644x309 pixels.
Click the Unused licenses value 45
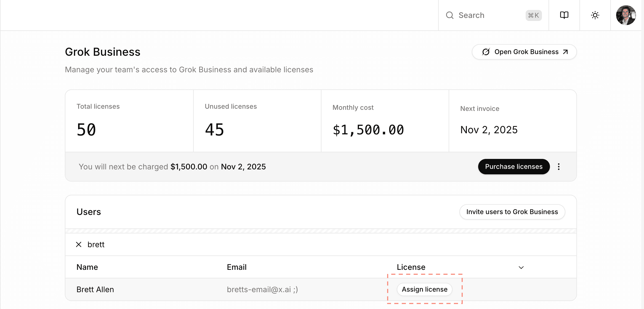(214, 130)
